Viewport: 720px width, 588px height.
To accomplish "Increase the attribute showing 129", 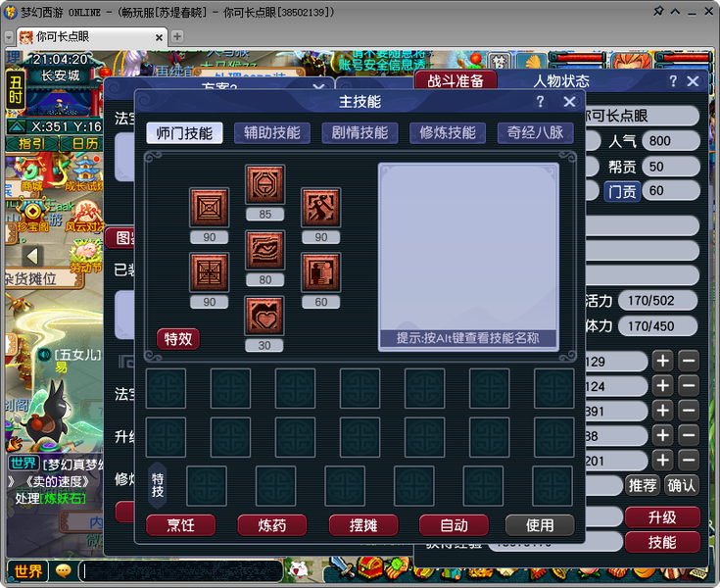I will [x=662, y=361].
